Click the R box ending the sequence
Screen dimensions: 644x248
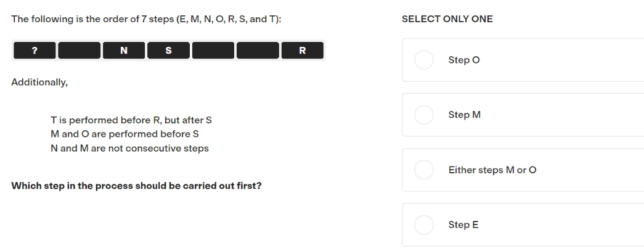[303, 51]
